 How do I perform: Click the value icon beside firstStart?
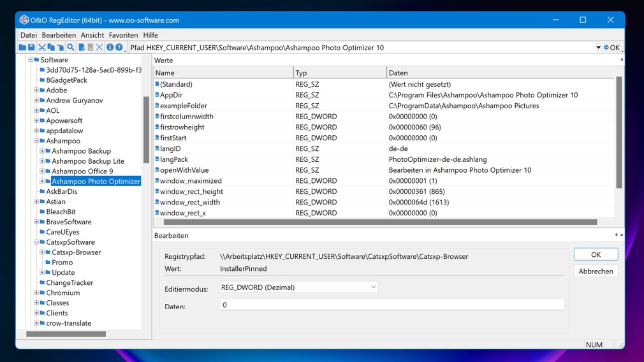[x=157, y=138]
